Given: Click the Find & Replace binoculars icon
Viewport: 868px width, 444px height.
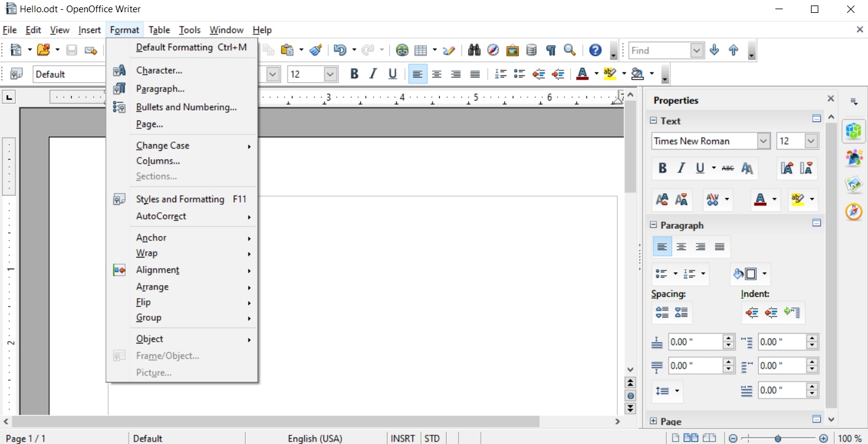Looking at the screenshot, I should point(474,50).
